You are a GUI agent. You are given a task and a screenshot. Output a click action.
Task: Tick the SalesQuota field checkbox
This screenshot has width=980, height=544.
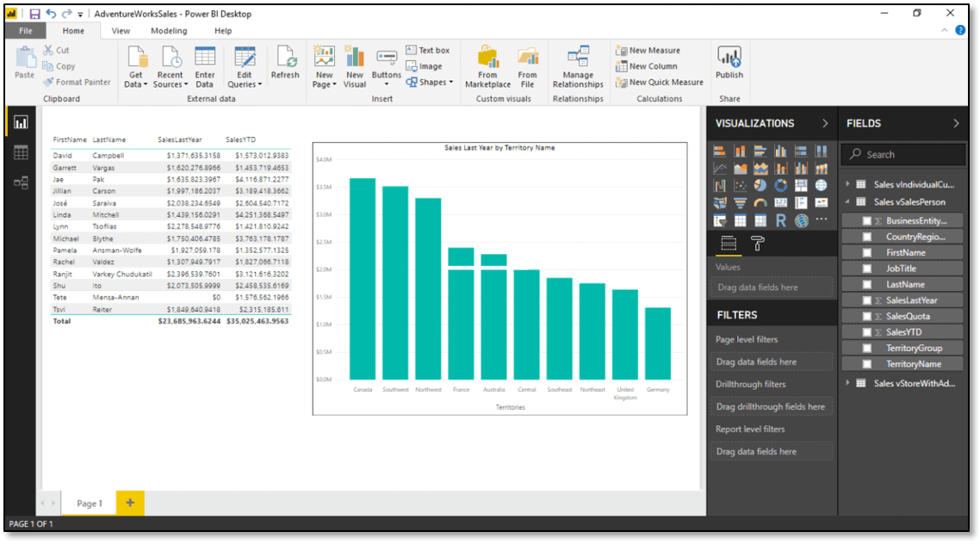tap(867, 316)
